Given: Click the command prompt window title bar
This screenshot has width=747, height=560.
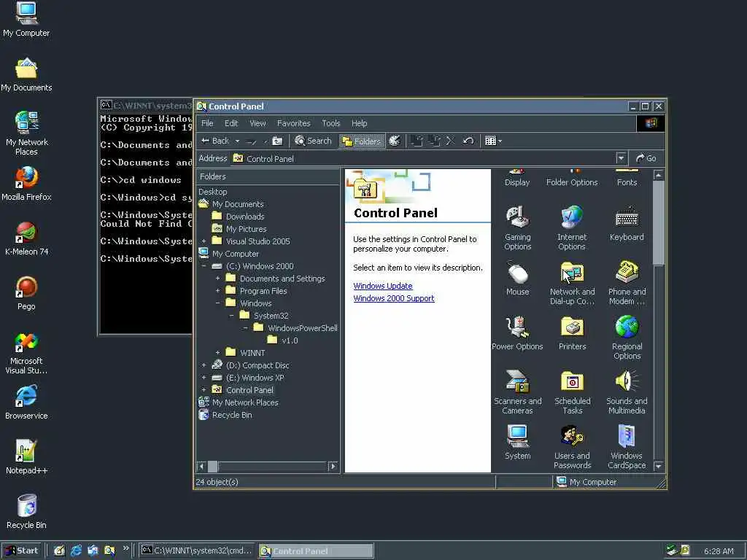Looking at the screenshot, I should [146, 105].
